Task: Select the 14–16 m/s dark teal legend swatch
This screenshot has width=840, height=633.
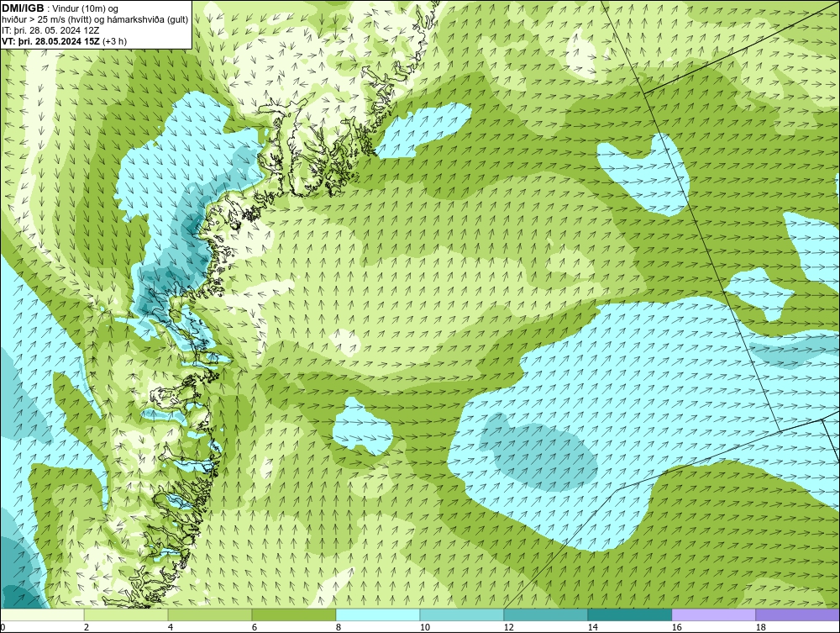Action: pyautogui.click(x=629, y=615)
